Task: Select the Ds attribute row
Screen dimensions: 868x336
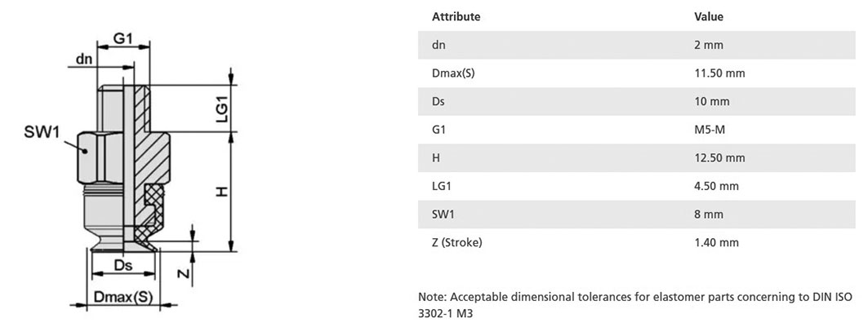Action: point(637,102)
